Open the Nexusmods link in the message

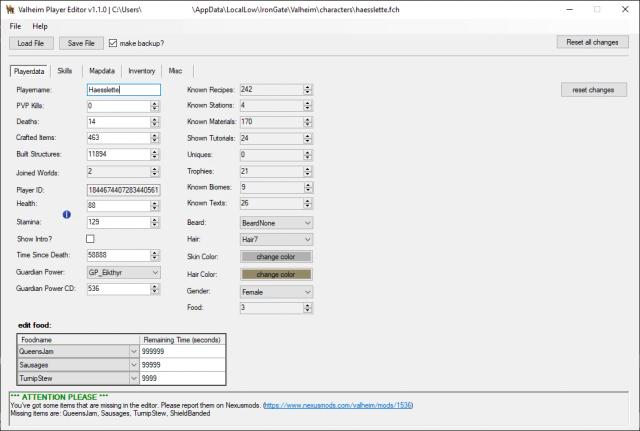[338, 405]
